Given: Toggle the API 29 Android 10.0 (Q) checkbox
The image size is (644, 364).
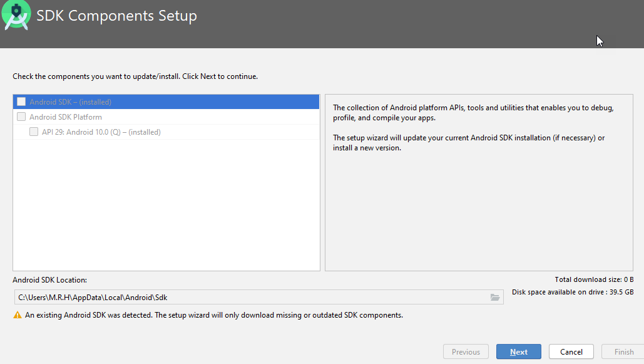Looking at the screenshot, I should tap(34, 132).
